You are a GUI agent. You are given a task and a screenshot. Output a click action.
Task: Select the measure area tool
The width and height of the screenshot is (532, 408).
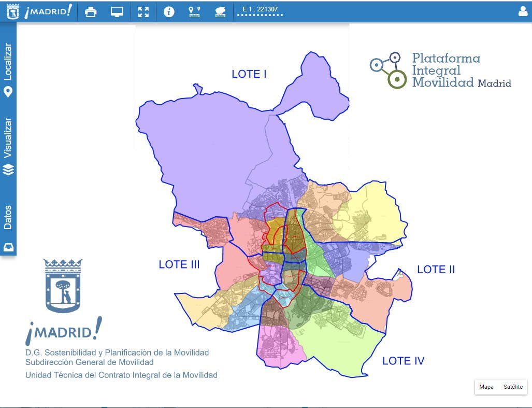(220, 12)
